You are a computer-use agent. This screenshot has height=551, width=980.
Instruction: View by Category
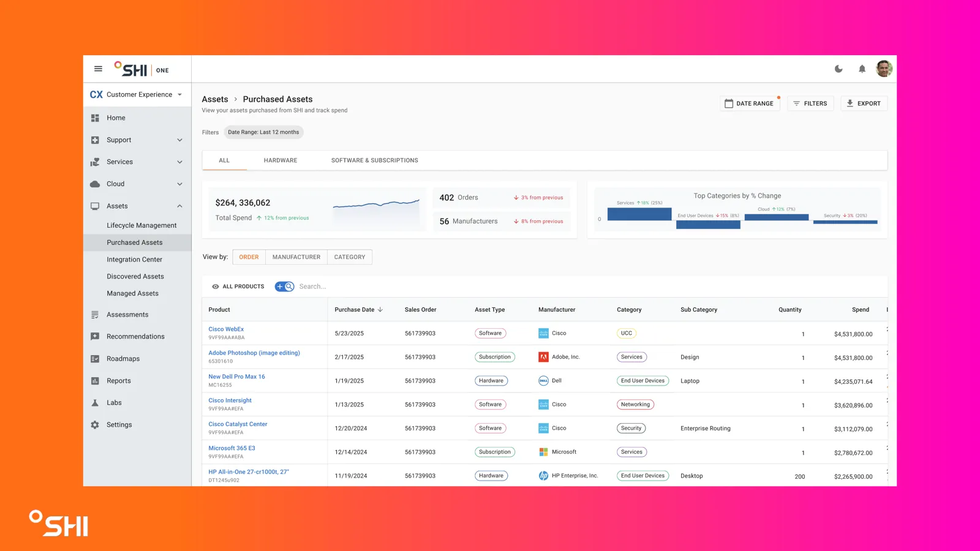350,257
